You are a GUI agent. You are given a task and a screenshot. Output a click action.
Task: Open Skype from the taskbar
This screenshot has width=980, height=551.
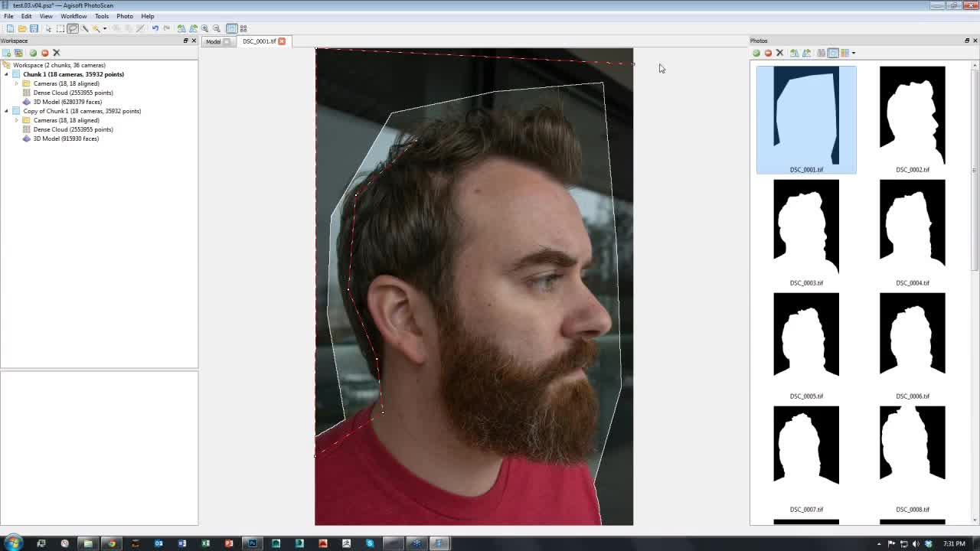pos(370,543)
